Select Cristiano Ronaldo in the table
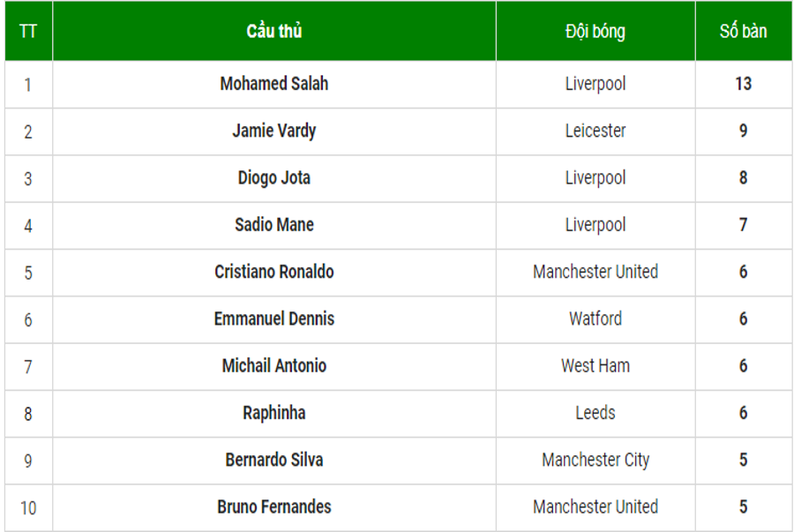This screenshot has width=794, height=532. pos(274,272)
